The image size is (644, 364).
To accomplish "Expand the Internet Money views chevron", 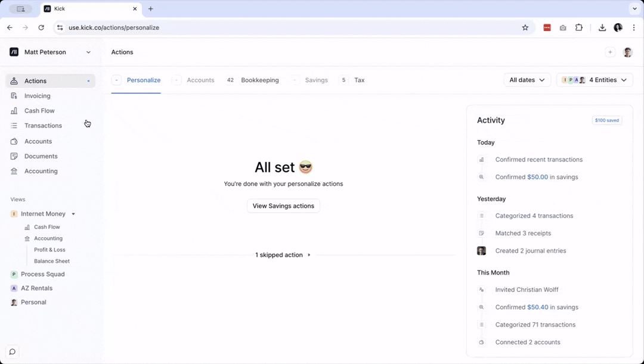I will point(73,214).
